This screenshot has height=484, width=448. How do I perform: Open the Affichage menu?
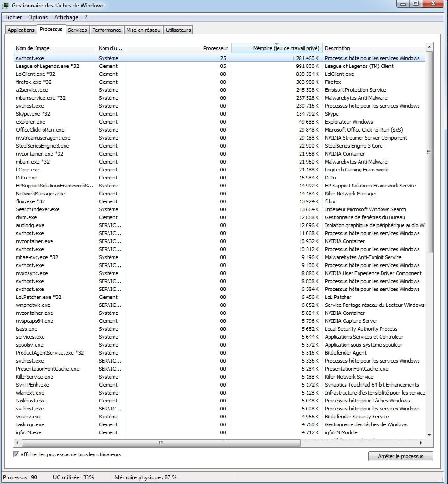tap(66, 17)
